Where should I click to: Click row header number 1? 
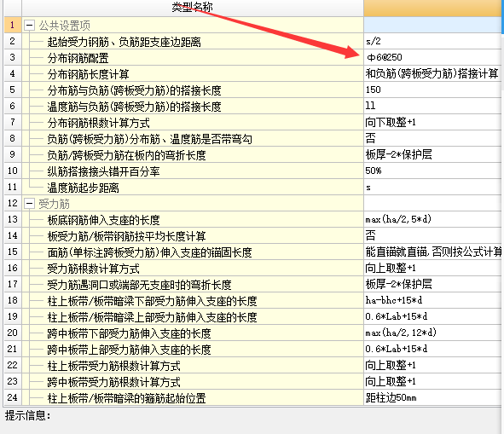click(13, 25)
